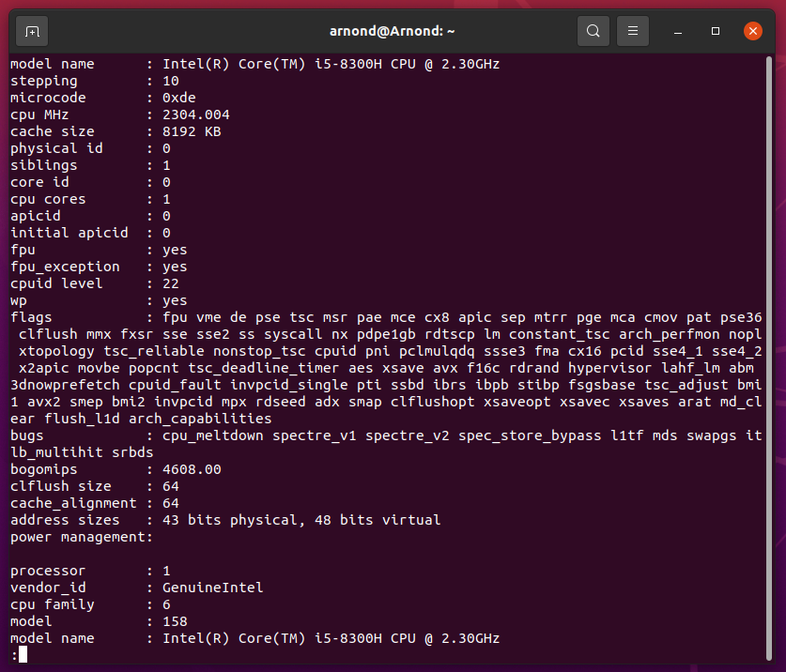Click the 'srbds' bug entry
Image resolution: width=786 pixels, height=672 pixels.
(132, 452)
